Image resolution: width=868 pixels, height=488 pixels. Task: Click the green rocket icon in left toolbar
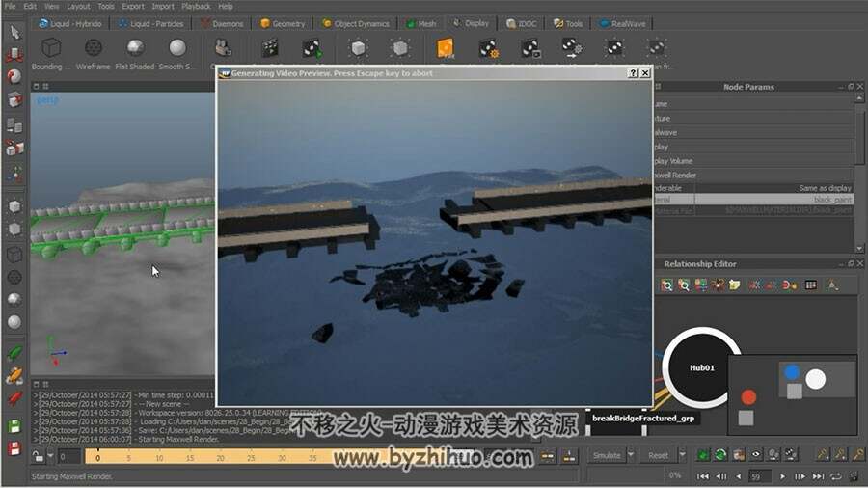[14, 353]
